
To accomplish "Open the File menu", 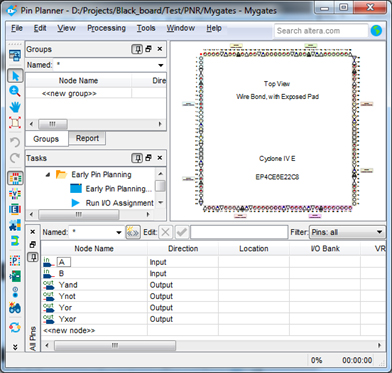I will click(x=17, y=28).
